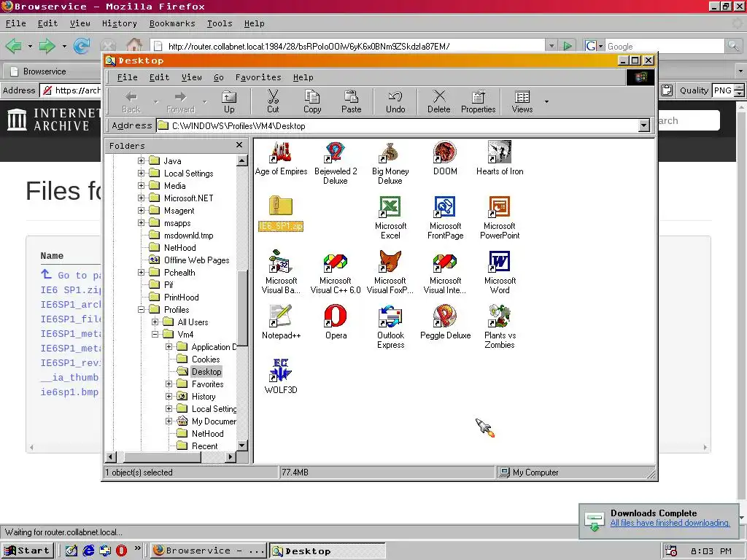Click Firefox Home button

[x=135, y=46]
